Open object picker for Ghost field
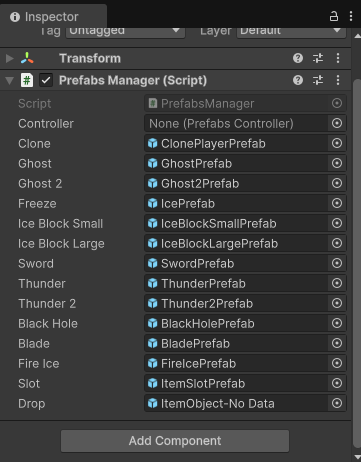 coord(337,163)
